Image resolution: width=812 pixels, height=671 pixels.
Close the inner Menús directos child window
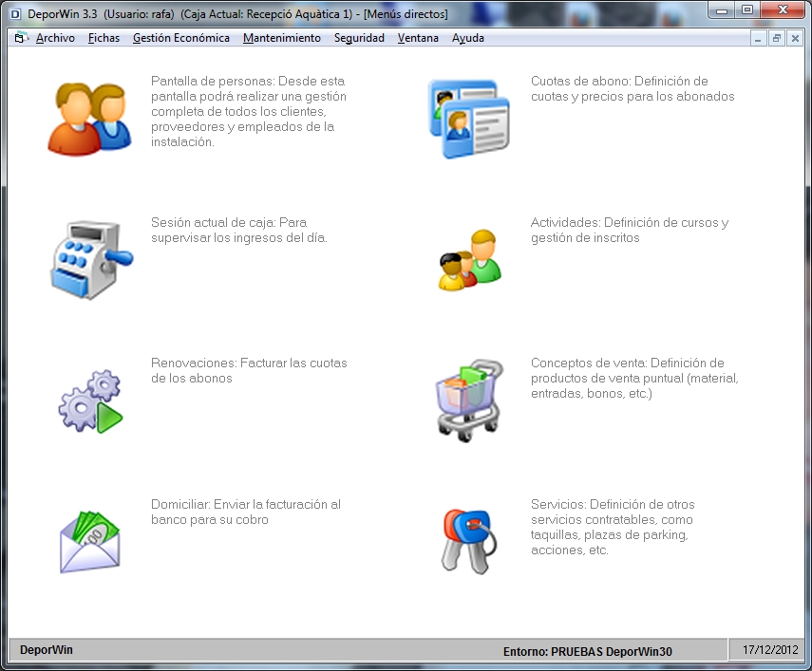(795, 38)
